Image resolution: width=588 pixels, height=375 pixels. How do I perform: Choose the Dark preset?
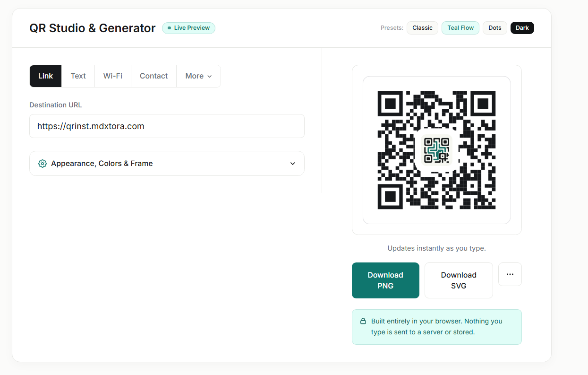coord(522,28)
